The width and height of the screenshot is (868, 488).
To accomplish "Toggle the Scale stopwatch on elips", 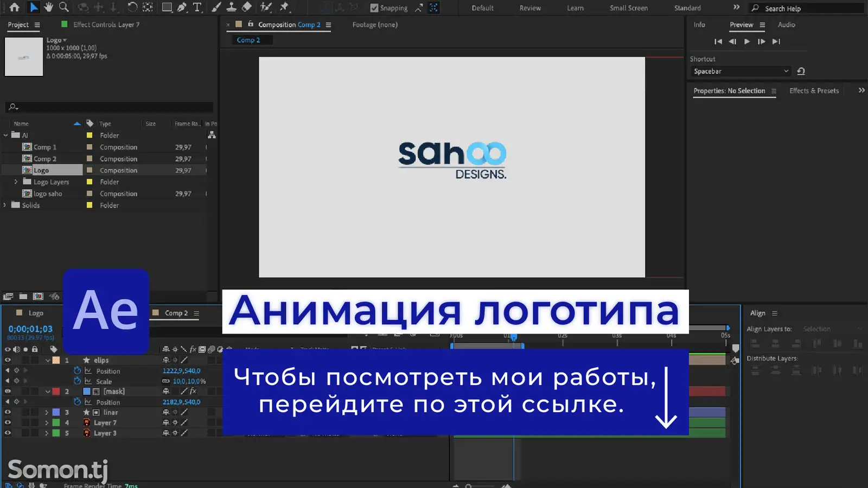I will click(78, 381).
